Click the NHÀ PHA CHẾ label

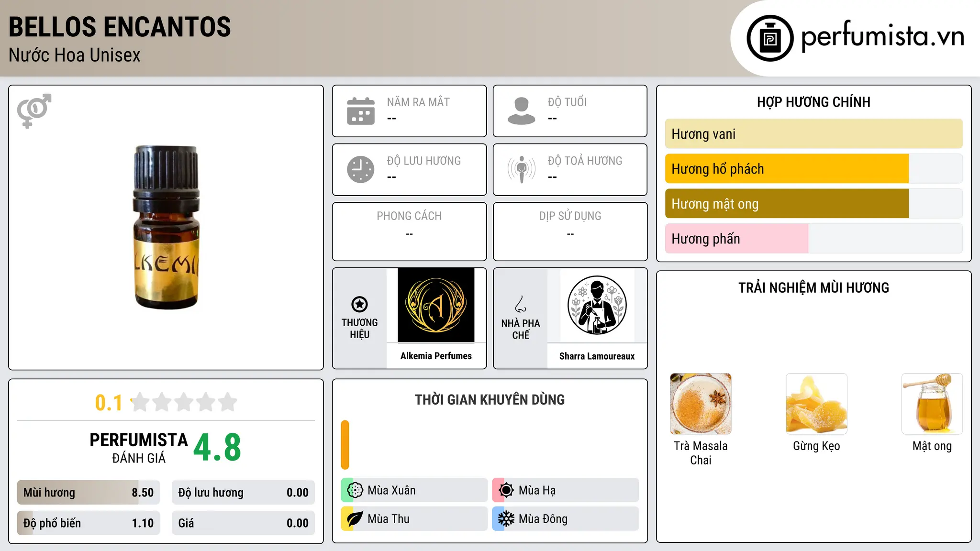(521, 329)
